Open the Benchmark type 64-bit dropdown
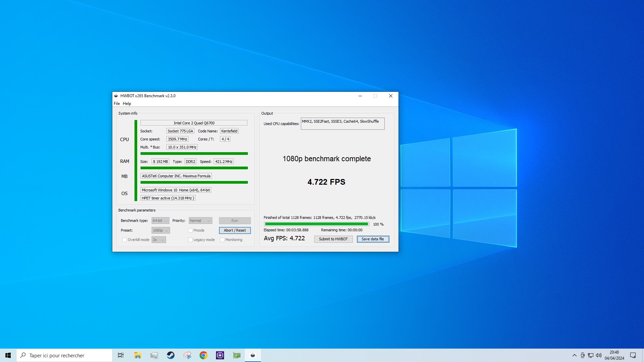 pyautogui.click(x=160, y=221)
